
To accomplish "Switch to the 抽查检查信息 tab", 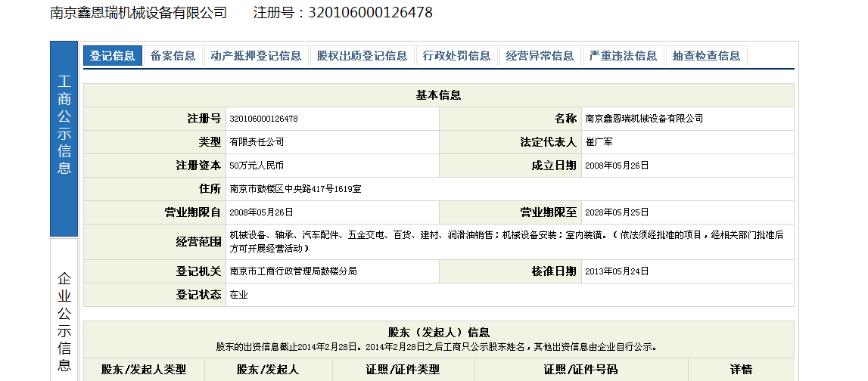I will click(706, 56).
